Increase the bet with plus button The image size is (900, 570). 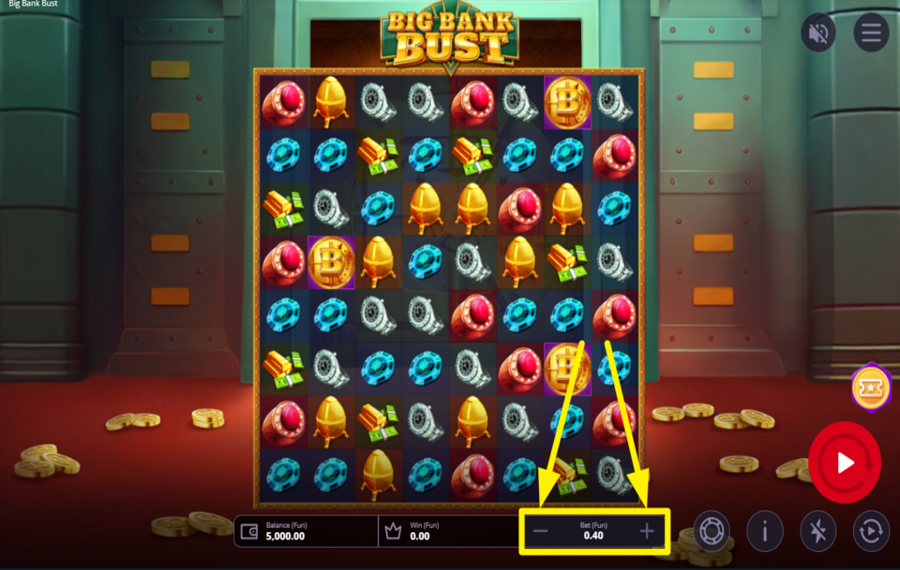point(647,531)
